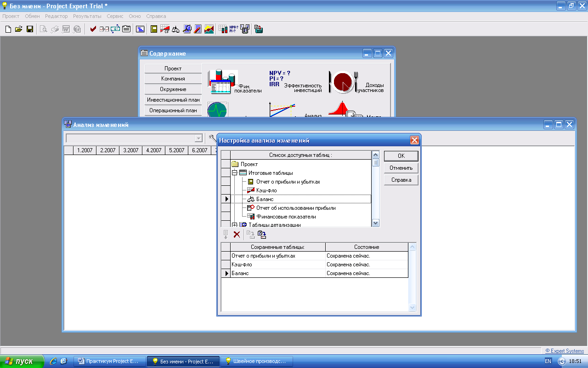Open the NPV PI toolbar icon

[234, 29]
